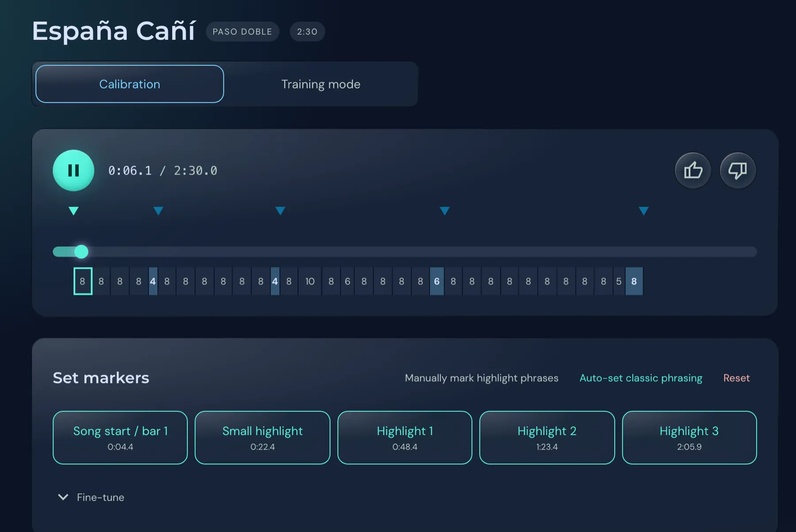Click the last triangle marker near timeline end
Screen dimensions: 796x532
(x=643, y=211)
